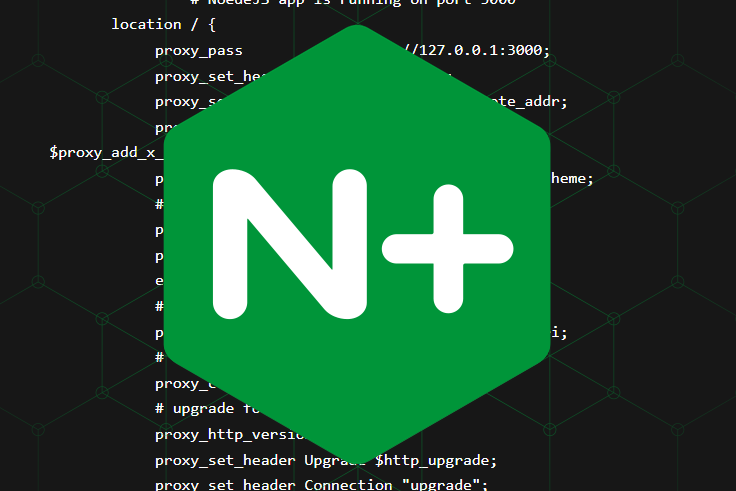This screenshot has height=491, width=736.
Task: Click the "te_addr;" text fragment
Action: point(530,101)
